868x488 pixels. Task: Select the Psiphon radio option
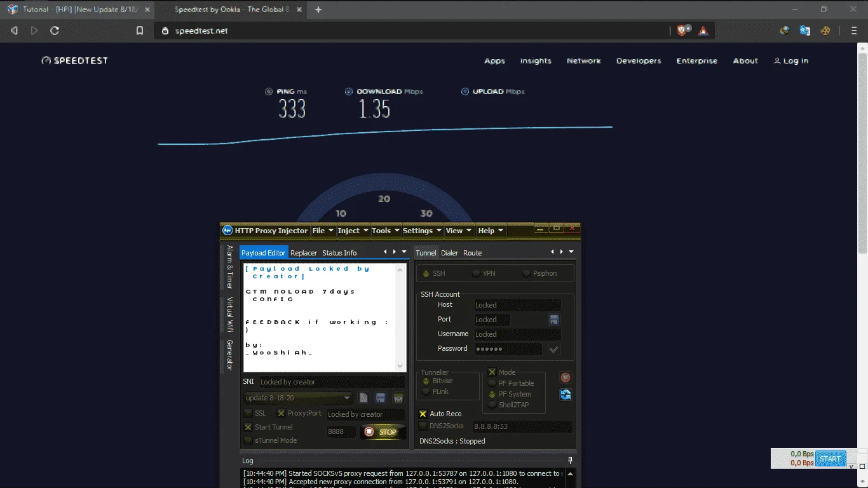coord(526,273)
